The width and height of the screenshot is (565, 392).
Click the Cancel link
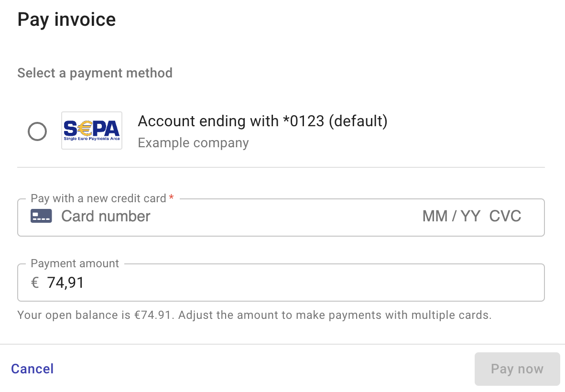32,369
